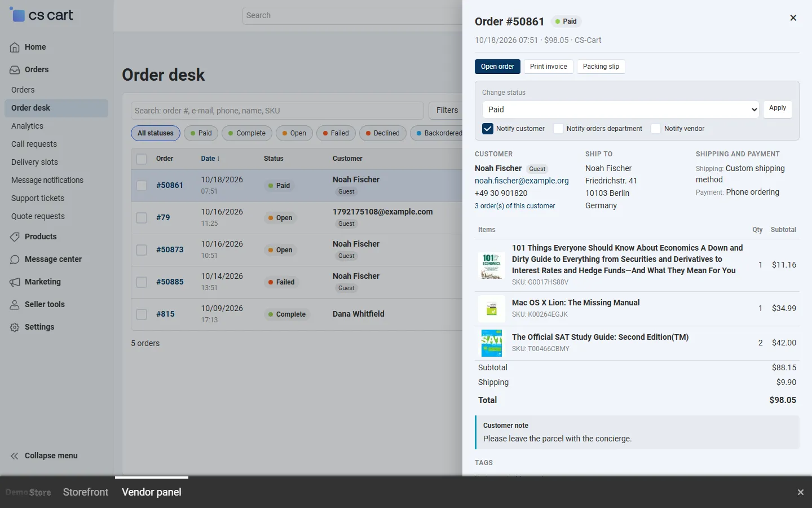Switch to Storefront tab
This screenshot has width=812, height=508.
(x=86, y=492)
